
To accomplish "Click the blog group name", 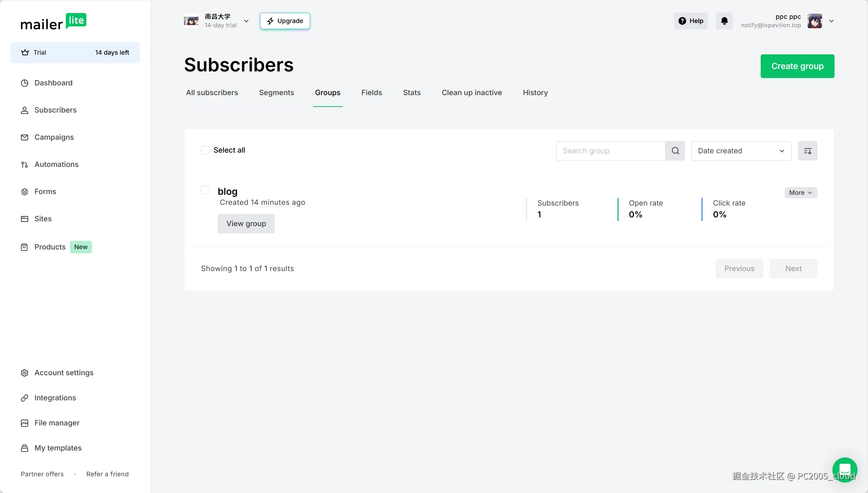I will point(227,192).
